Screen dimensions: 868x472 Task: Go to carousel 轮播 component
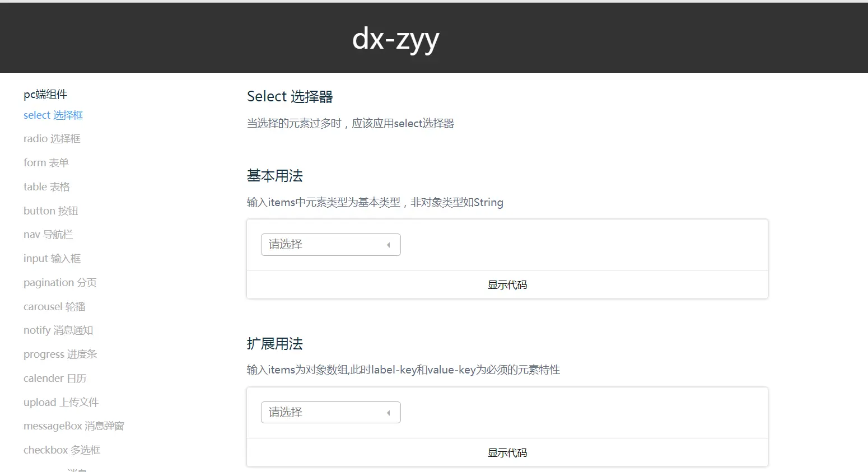[54, 307]
